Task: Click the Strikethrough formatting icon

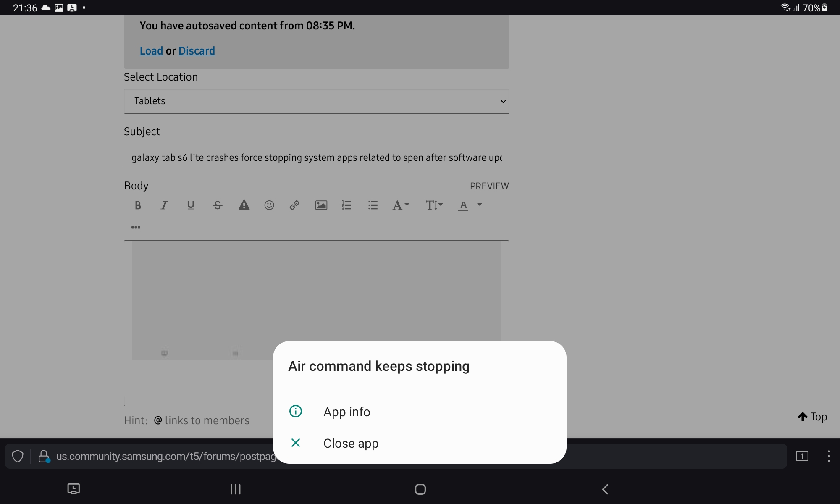Action: [217, 205]
